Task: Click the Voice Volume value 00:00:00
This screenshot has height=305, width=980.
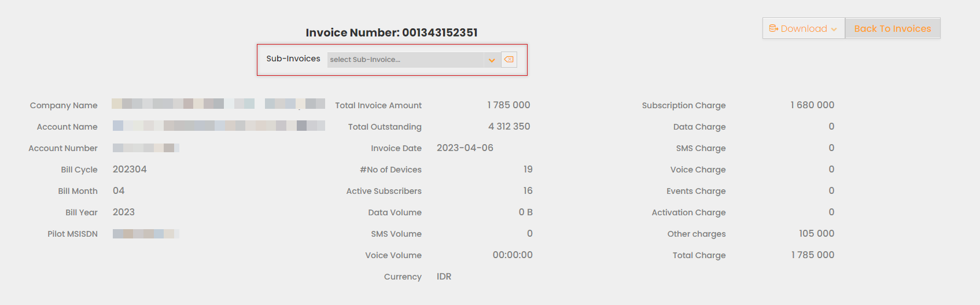Action: pos(513,255)
